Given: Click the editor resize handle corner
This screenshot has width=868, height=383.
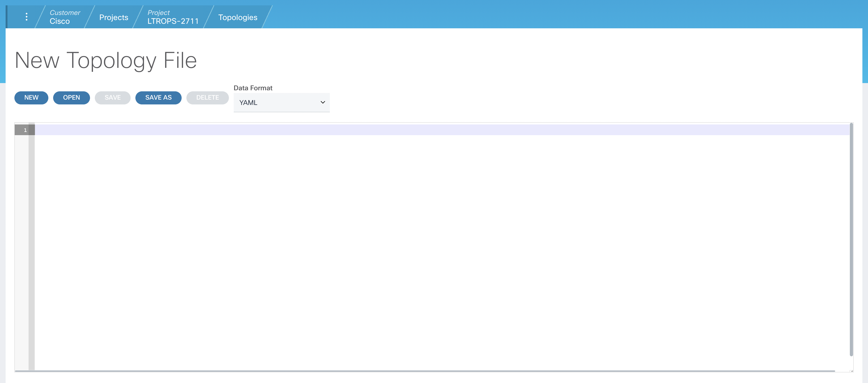Looking at the screenshot, I should click(x=852, y=371).
